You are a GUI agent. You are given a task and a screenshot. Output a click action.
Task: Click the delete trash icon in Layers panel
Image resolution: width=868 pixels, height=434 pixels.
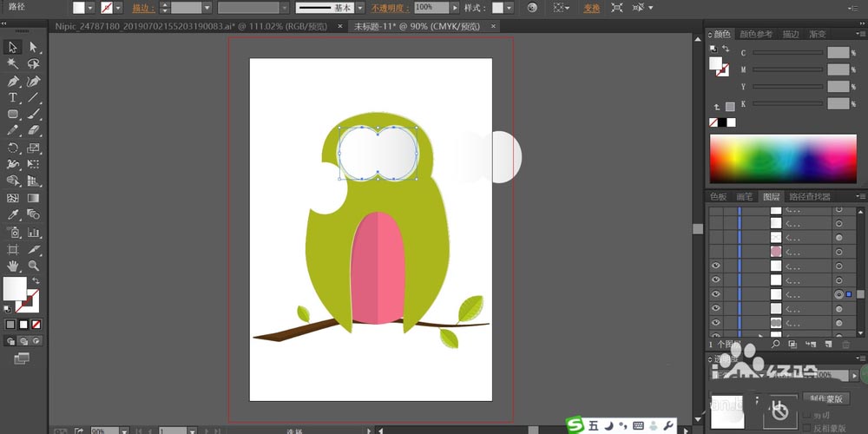coord(845,345)
